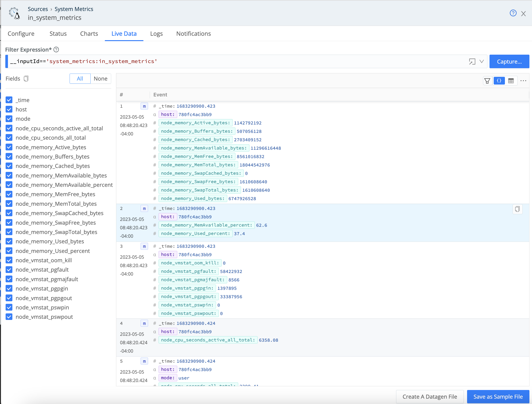Open the Filter Expression help tooltip
The width and height of the screenshot is (532, 404).
pyautogui.click(x=56, y=50)
